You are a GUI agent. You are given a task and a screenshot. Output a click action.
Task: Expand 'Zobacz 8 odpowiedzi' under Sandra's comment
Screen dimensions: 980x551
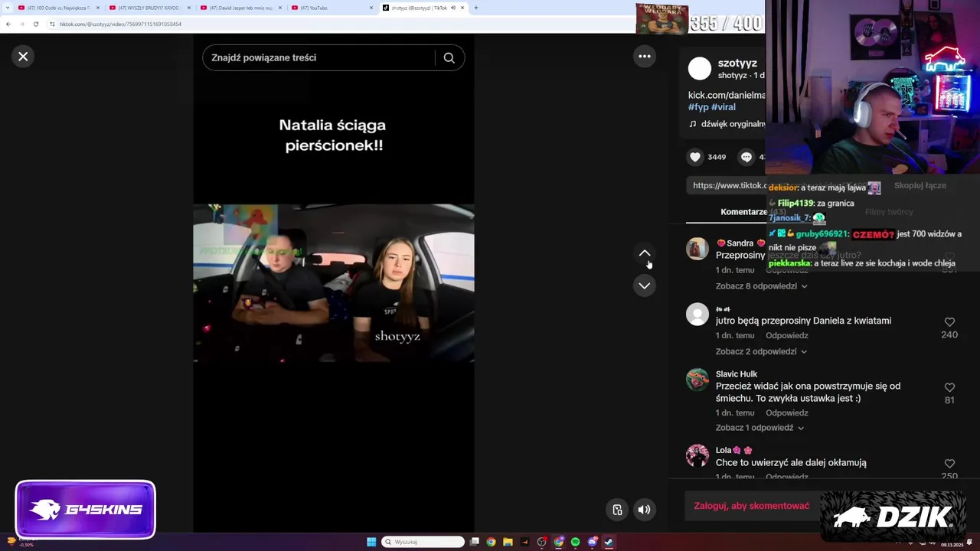[761, 286]
